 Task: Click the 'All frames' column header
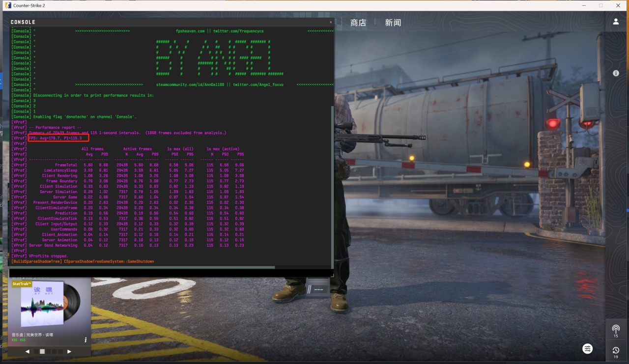pos(92,149)
